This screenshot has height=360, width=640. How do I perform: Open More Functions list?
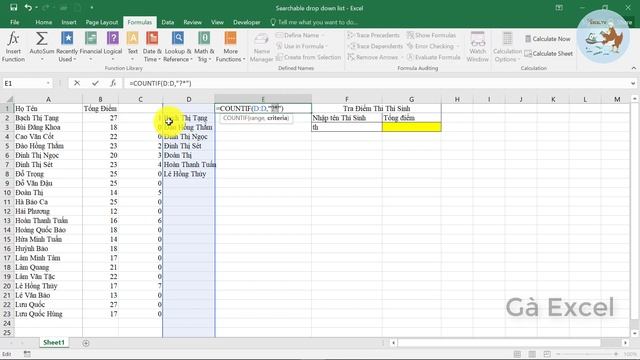click(x=231, y=47)
